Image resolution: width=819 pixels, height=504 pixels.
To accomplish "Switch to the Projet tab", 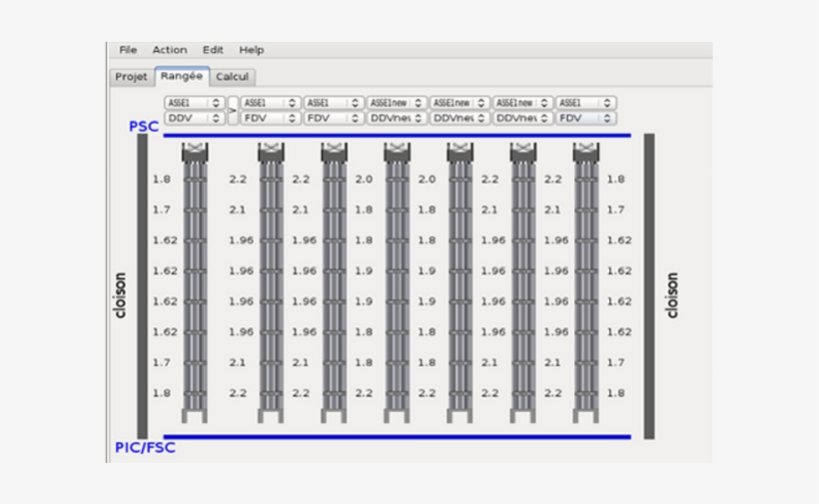I will coord(131,77).
